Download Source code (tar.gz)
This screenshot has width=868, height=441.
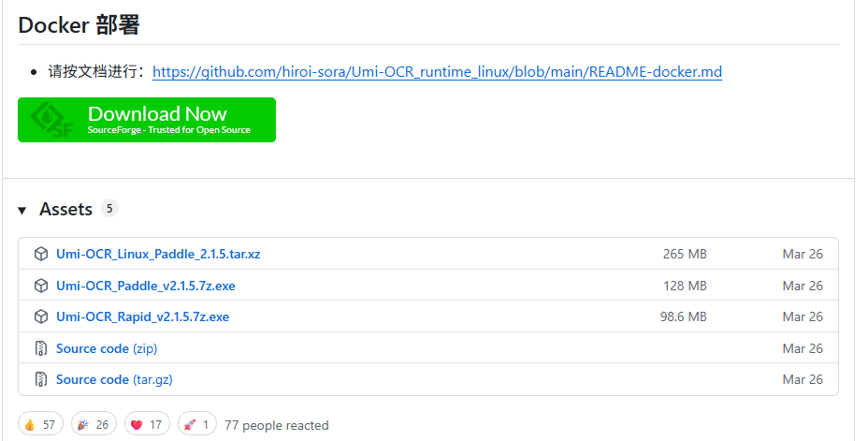[x=115, y=379]
